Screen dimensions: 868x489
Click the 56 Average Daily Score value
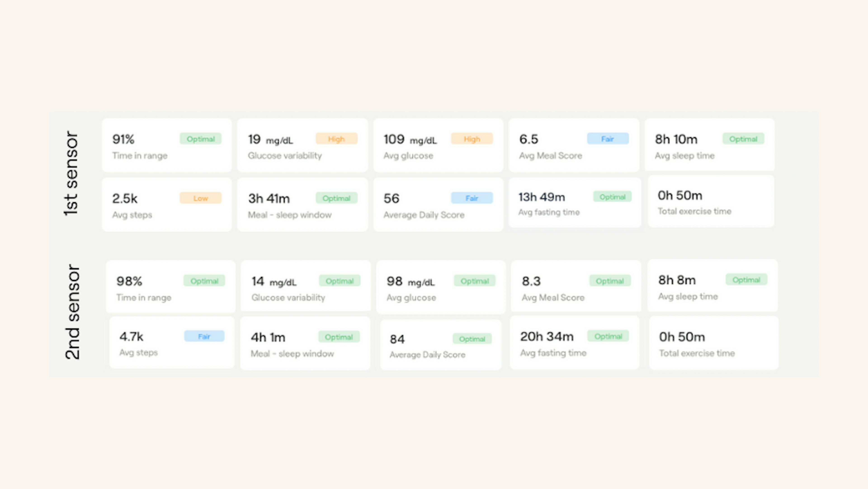391,198
